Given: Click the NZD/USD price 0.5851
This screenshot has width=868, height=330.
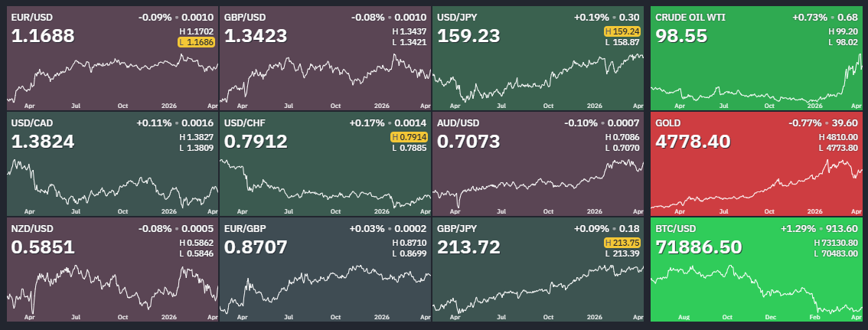Looking at the screenshot, I should [x=43, y=247].
